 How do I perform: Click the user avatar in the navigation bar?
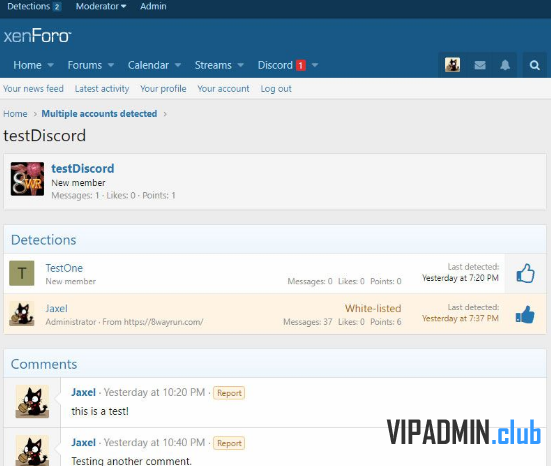(x=452, y=65)
